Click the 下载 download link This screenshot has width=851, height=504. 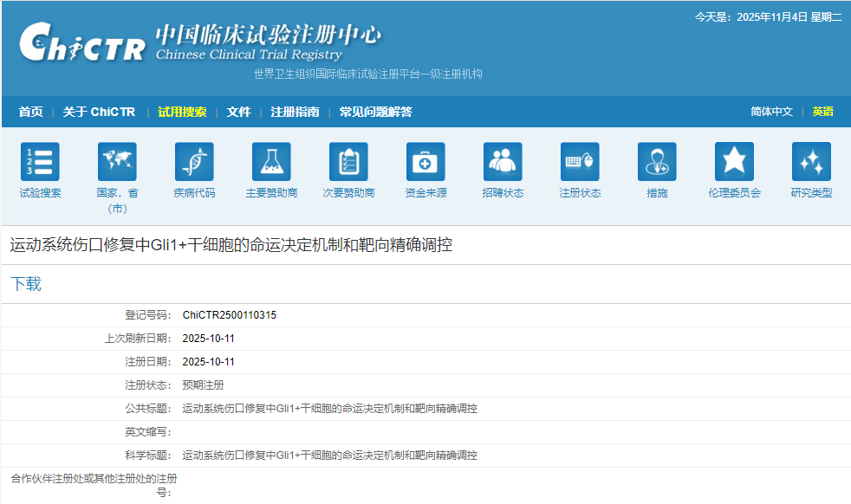click(24, 281)
